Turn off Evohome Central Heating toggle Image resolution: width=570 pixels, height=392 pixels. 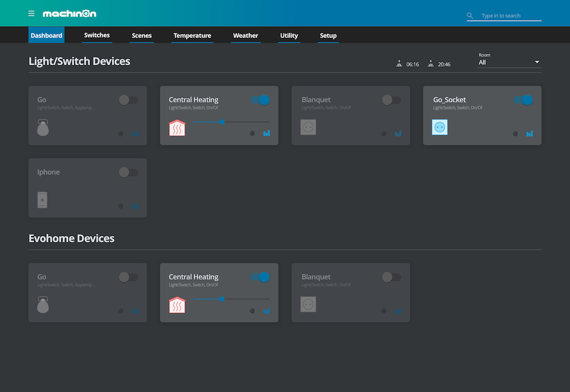[260, 277]
